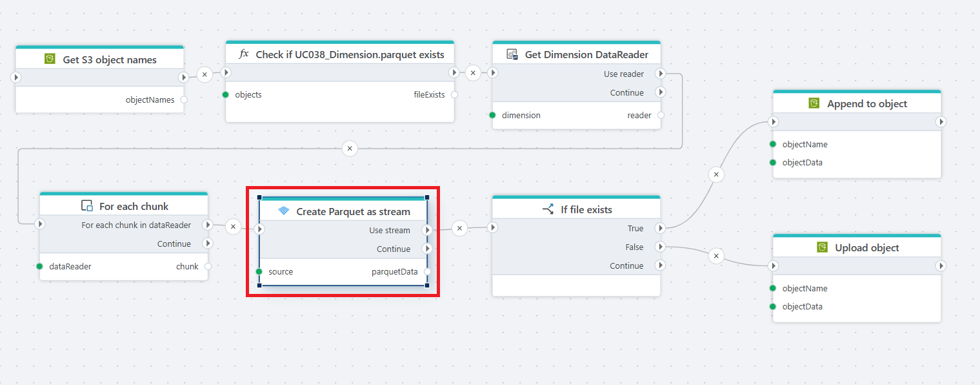
Task: Click the If file exists branch icon
Action: coord(548,209)
